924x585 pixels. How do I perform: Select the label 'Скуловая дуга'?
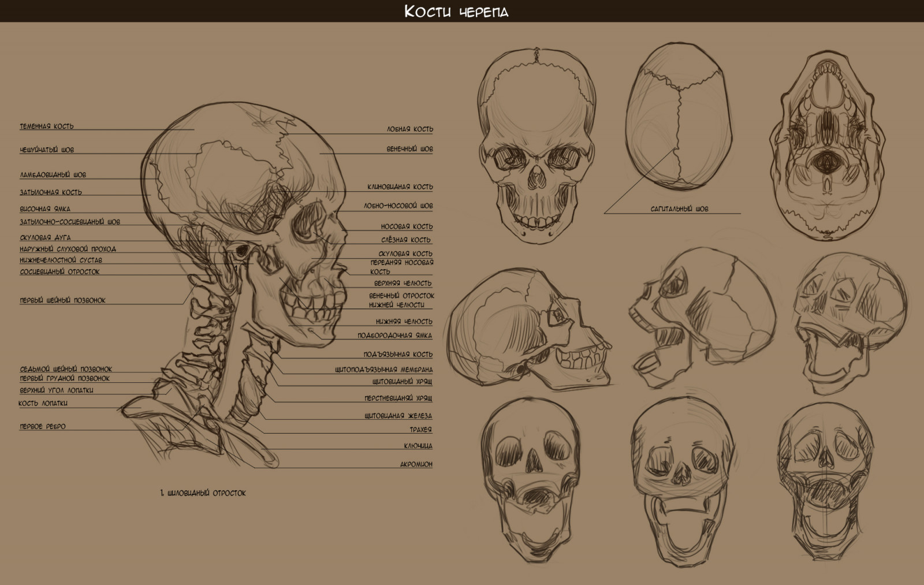point(45,237)
